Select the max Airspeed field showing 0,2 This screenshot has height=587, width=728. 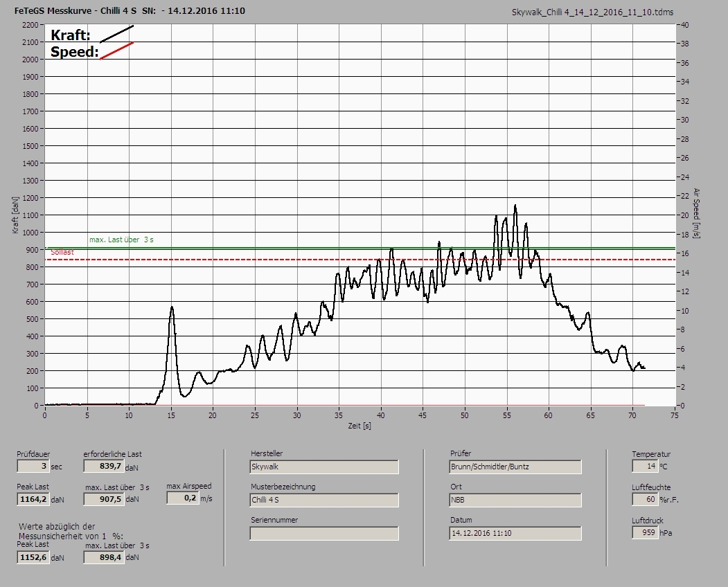pyautogui.click(x=182, y=498)
